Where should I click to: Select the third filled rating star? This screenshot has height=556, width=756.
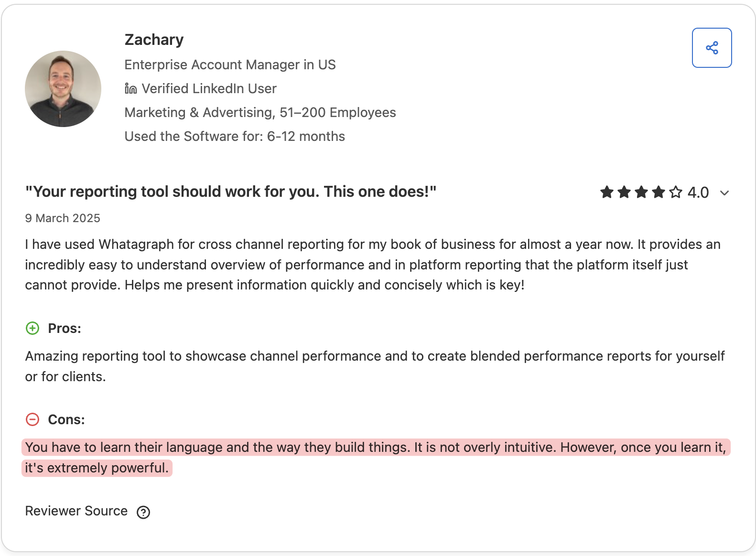point(641,192)
